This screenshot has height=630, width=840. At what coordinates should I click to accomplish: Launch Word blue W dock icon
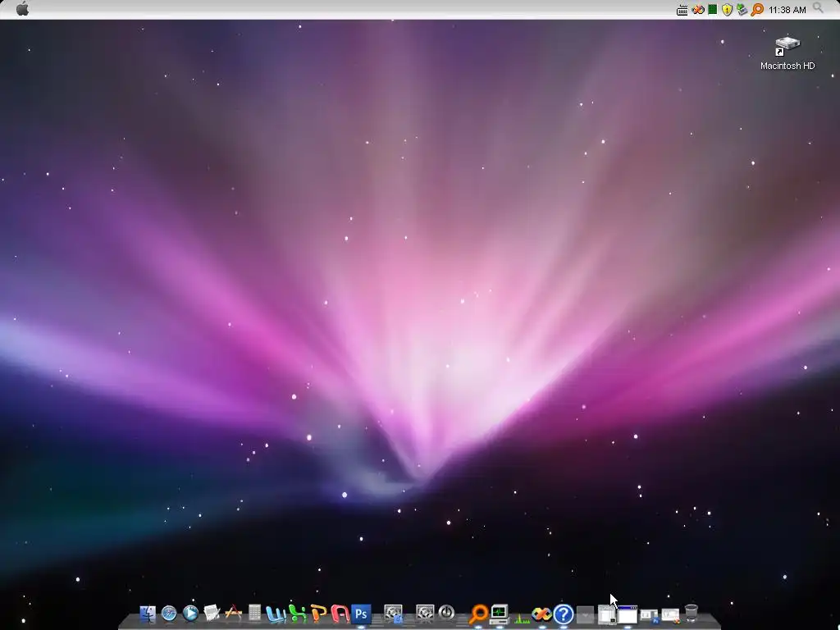(x=276, y=614)
